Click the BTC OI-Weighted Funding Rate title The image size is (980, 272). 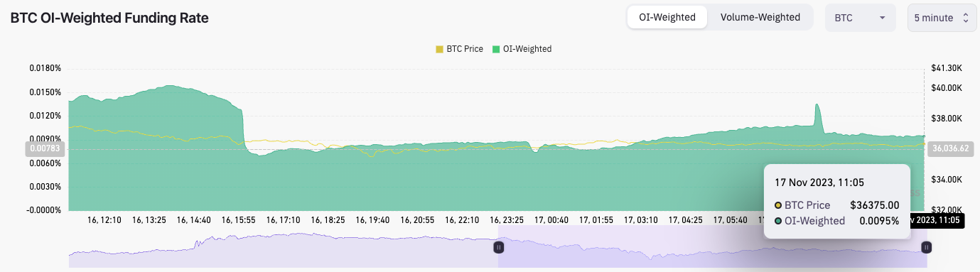[x=109, y=18]
